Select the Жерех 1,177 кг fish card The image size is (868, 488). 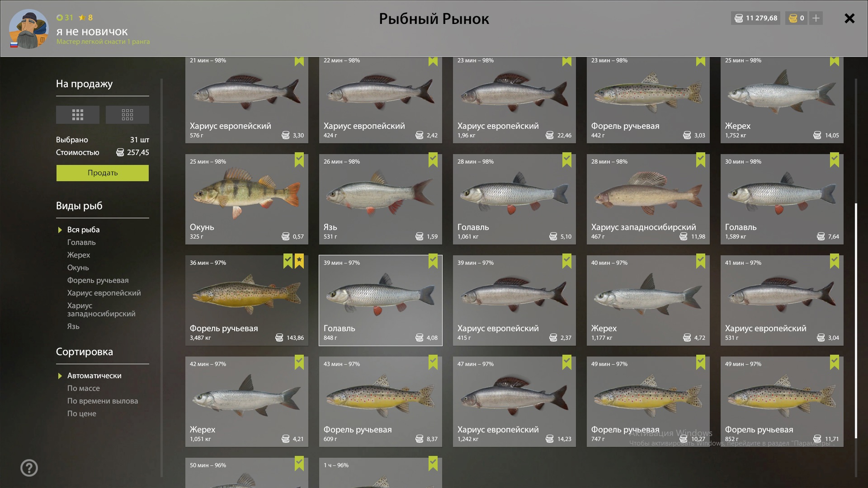point(648,300)
